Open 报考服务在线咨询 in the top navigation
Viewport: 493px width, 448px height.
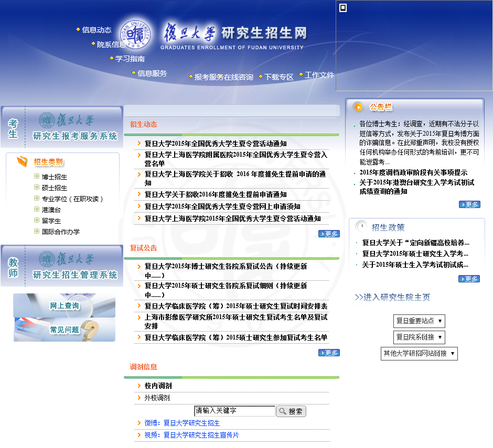click(223, 77)
